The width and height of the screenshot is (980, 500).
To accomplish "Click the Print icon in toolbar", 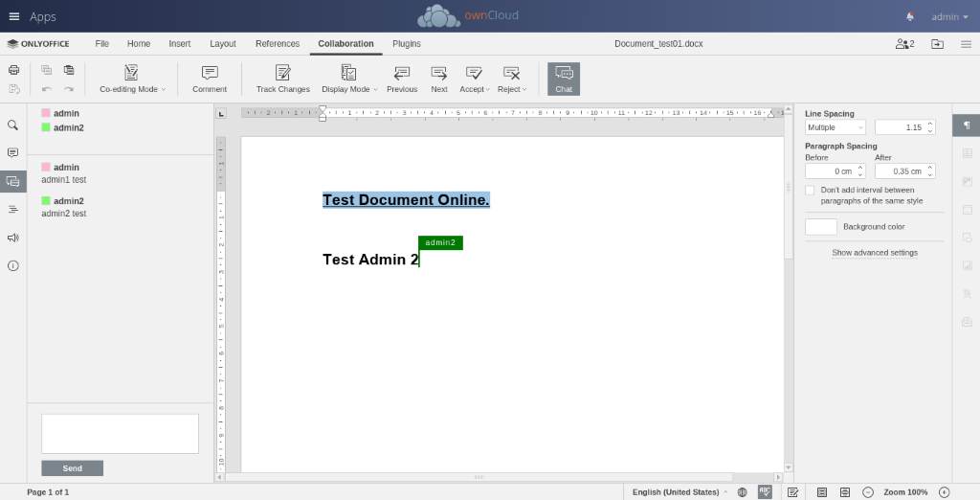I will pos(13,70).
